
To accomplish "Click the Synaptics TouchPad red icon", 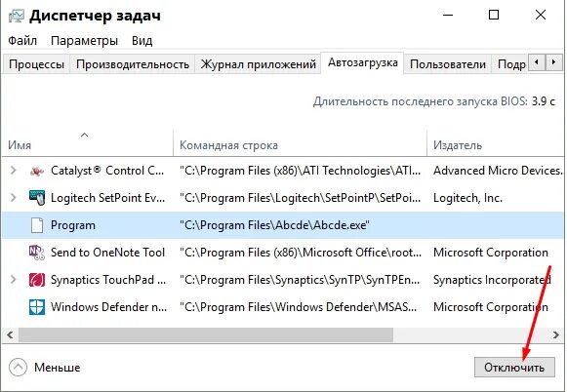I will point(37,280).
